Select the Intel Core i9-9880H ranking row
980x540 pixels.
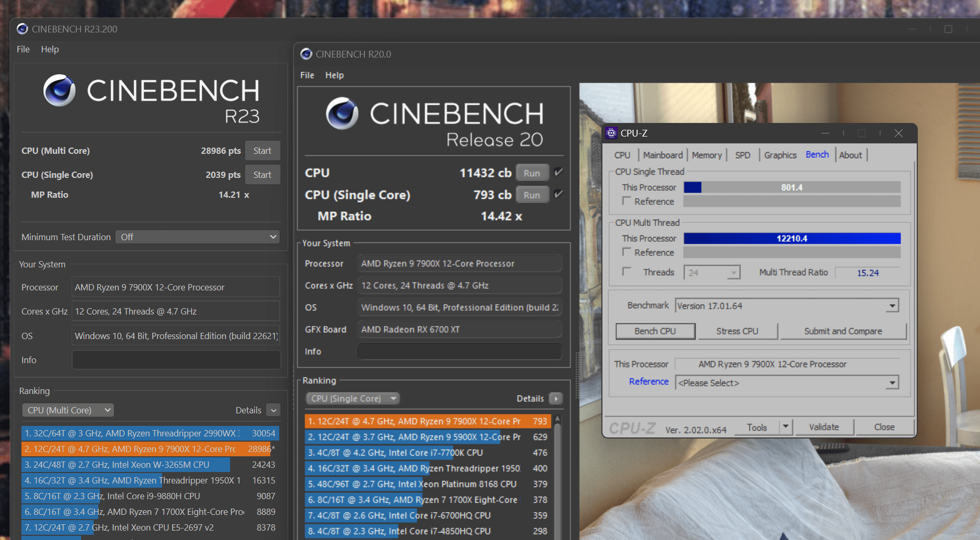click(150, 496)
